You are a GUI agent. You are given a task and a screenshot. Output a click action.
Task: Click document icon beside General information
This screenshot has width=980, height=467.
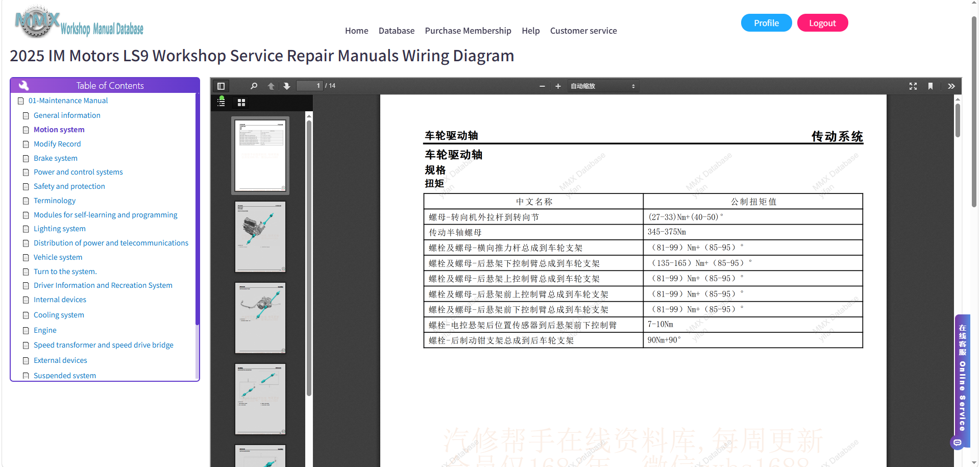(x=26, y=116)
